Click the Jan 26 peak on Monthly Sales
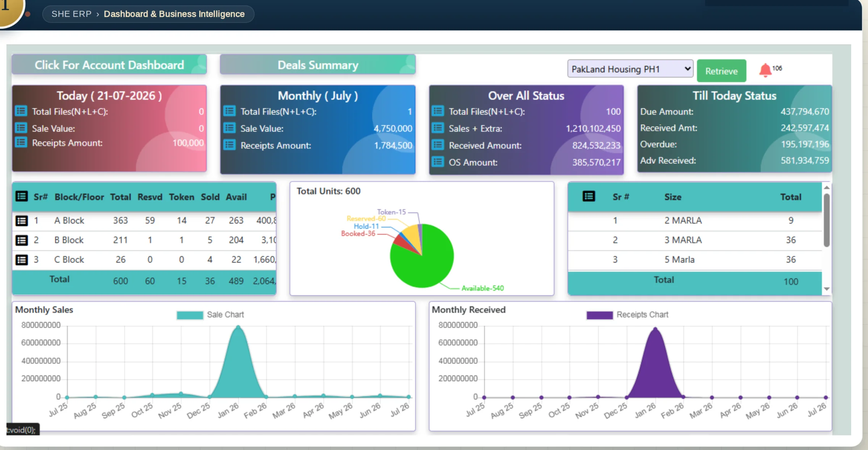 pyautogui.click(x=238, y=327)
